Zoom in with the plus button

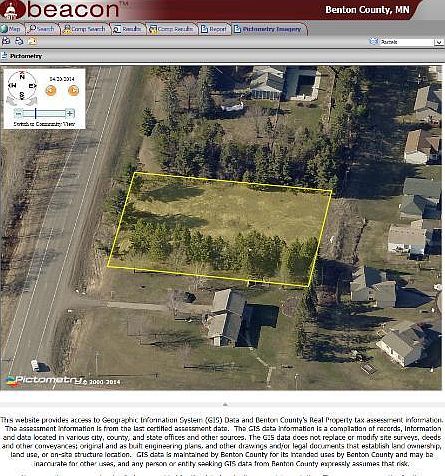coord(70,114)
